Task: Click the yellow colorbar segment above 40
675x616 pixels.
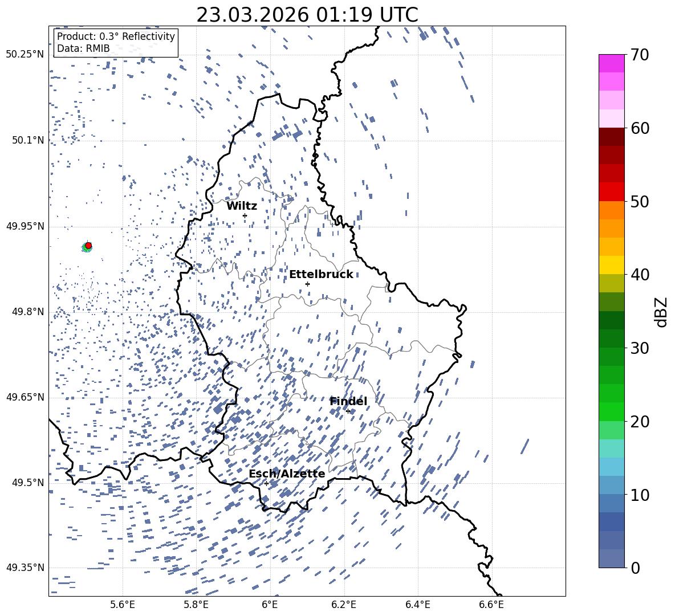Action: click(x=612, y=266)
